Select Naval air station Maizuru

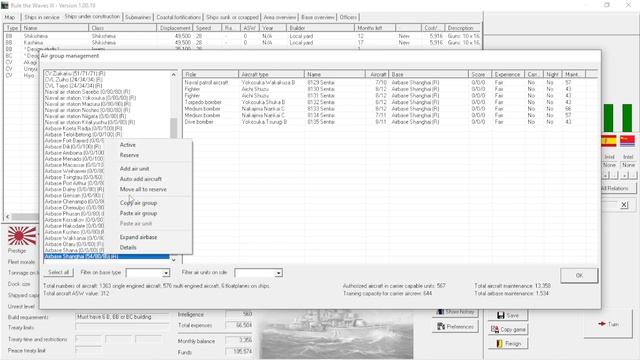(x=87, y=104)
